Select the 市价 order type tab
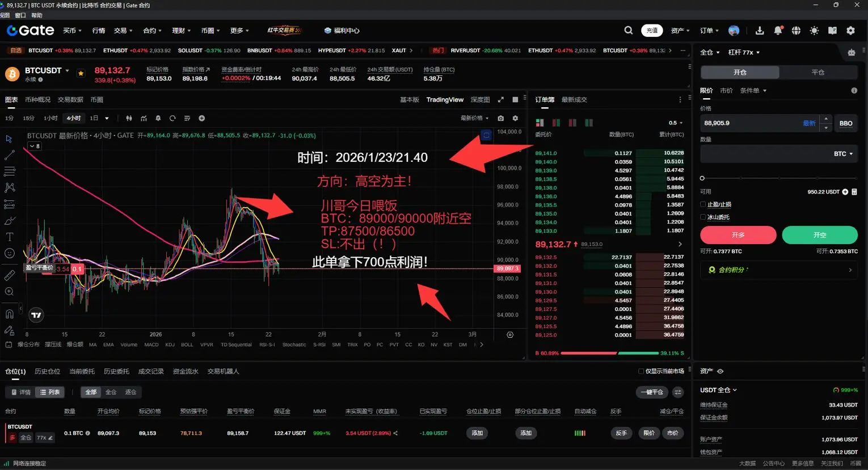 (726, 91)
